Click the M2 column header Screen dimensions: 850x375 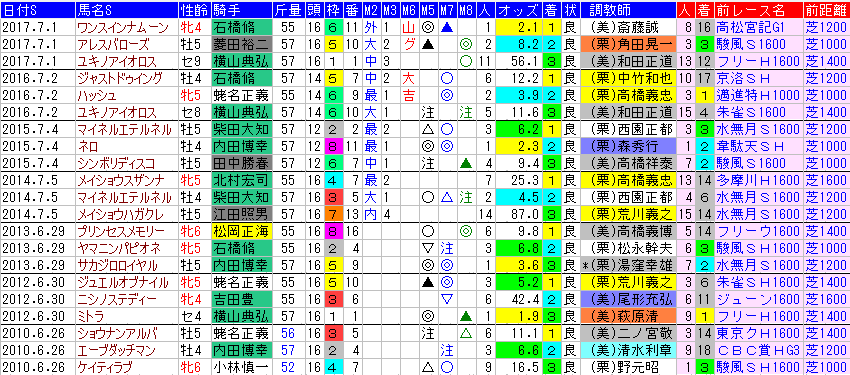(371, 9)
